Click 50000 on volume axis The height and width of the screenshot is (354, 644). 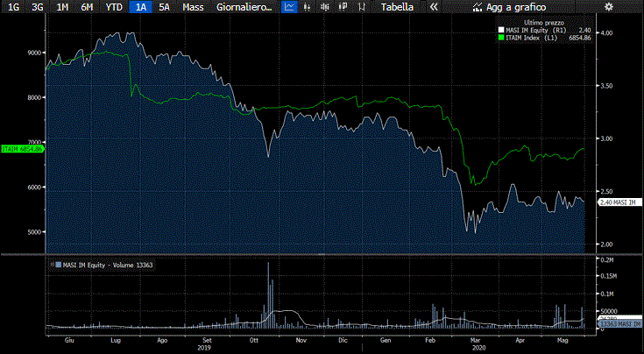coord(608,311)
